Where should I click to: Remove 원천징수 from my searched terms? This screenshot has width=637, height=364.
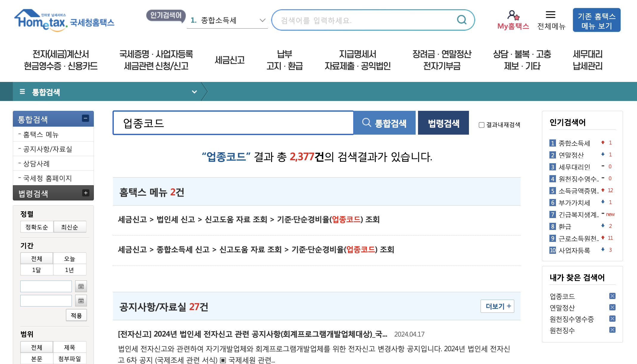[x=612, y=330]
